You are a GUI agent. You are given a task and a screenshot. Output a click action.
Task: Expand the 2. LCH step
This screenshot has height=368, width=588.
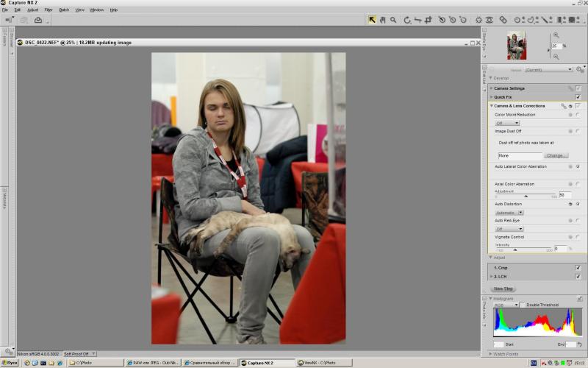pyautogui.click(x=491, y=277)
